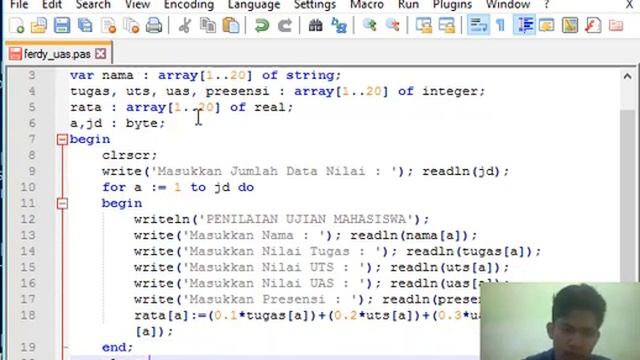Open the Window menu
Screen dimensions: 640x360
[508, 5]
